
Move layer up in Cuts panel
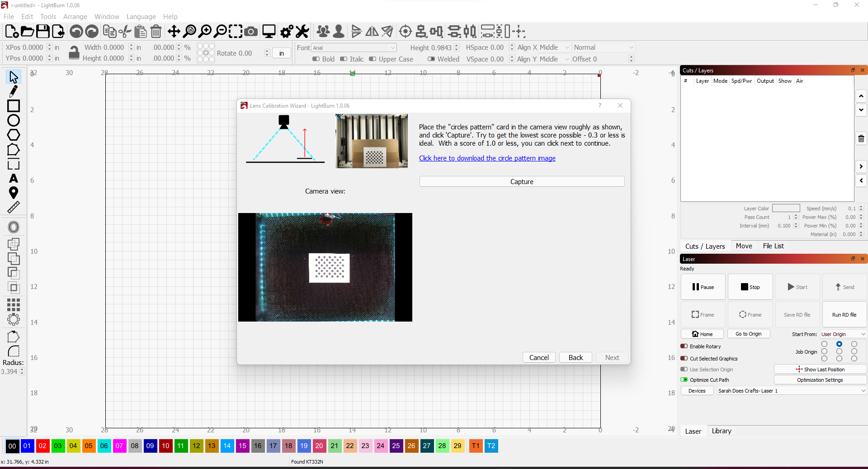pyautogui.click(x=861, y=96)
